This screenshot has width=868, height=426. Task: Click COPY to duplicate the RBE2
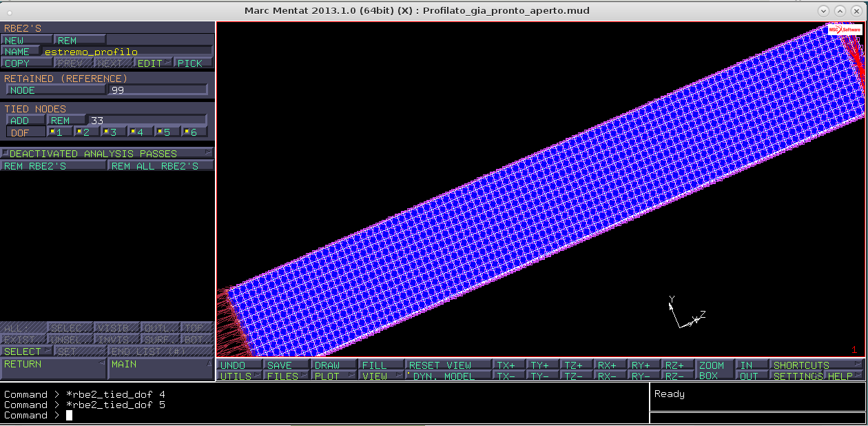click(x=27, y=63)
